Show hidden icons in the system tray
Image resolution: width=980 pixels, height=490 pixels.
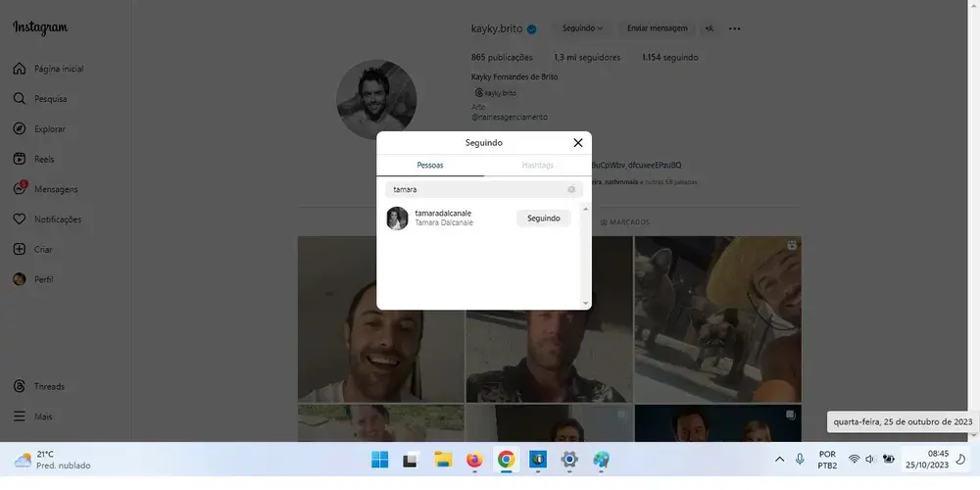click(779, 460)
